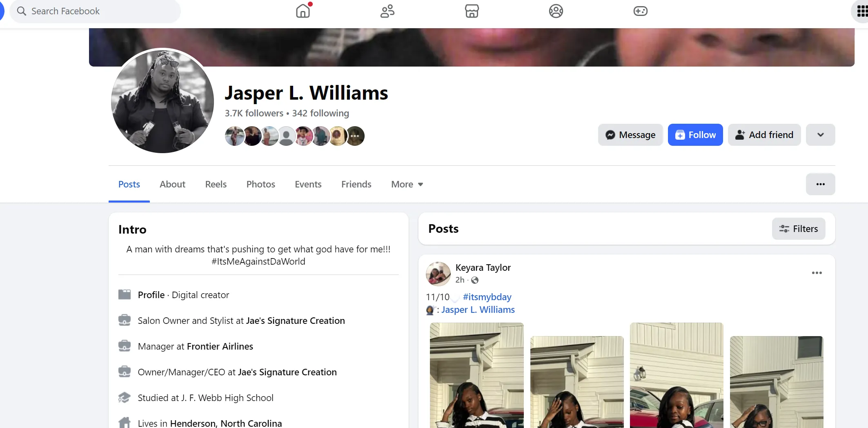Open the Gaming icon in top bar

coord(640,11)
